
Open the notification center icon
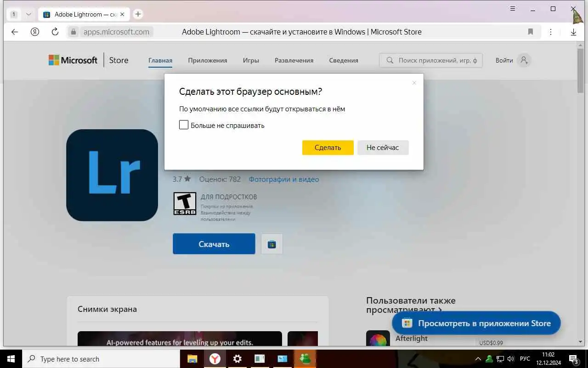[573, 359]
